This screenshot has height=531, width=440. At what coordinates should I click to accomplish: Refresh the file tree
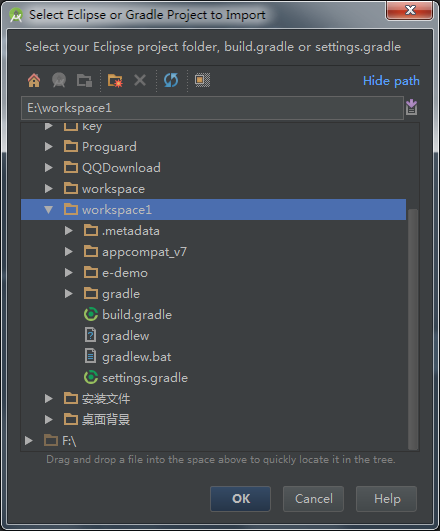point(171,81)
